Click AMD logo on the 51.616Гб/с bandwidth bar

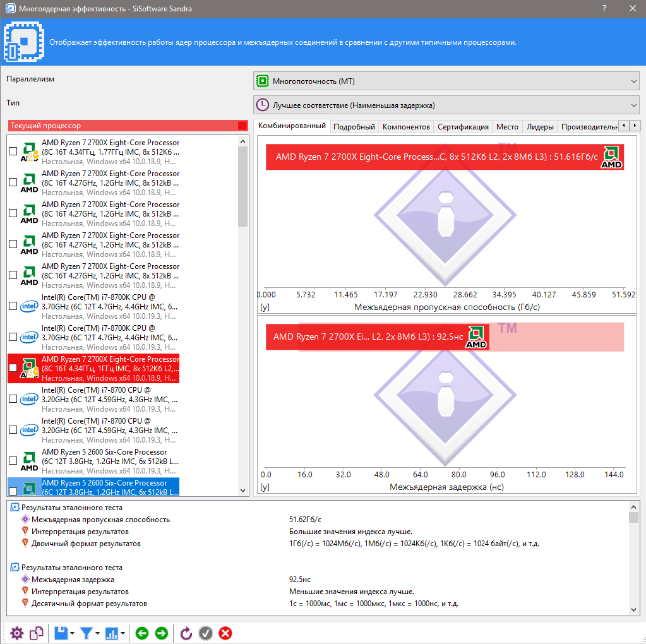click(611, 157)
